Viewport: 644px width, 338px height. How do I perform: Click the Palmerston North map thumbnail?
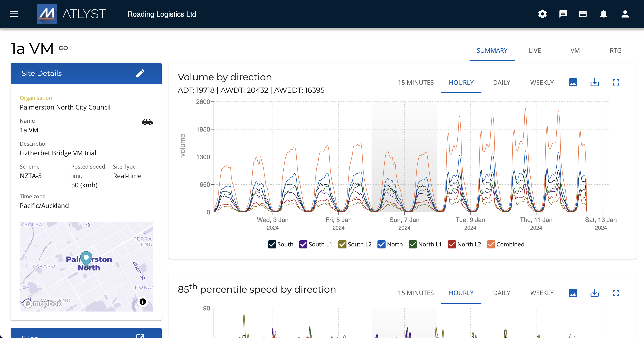86,266
